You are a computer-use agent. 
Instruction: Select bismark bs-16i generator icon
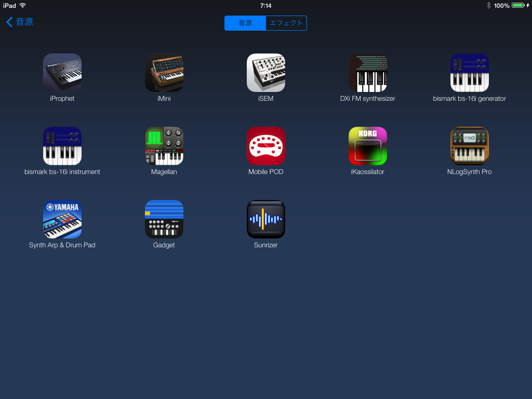pos(469,73)
